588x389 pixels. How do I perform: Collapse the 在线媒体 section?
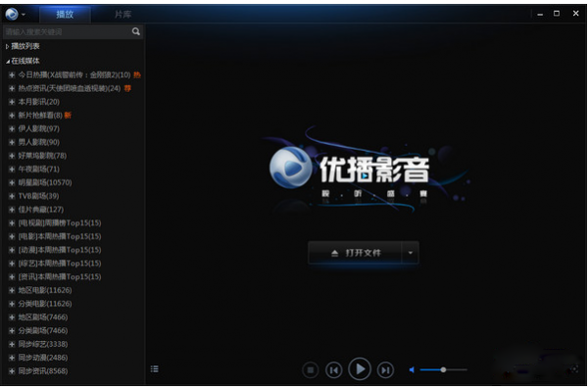pos(7,61)
